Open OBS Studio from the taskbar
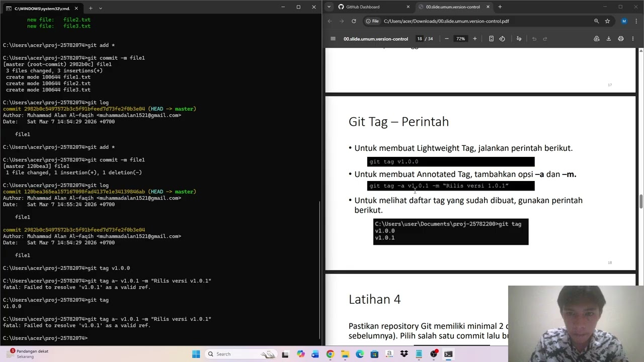The image size is (644, 362). [434, 354]
